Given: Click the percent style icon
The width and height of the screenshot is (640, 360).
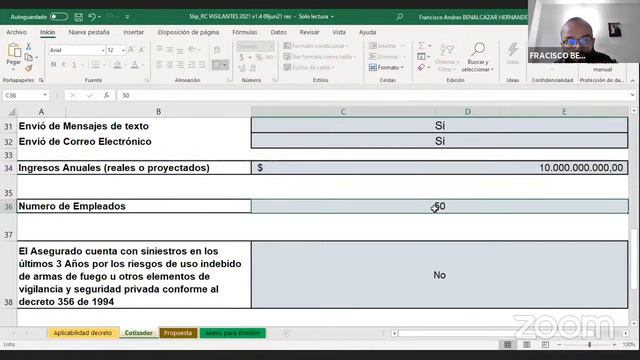Looking at the screenshot, I should [x=259, y=57].
